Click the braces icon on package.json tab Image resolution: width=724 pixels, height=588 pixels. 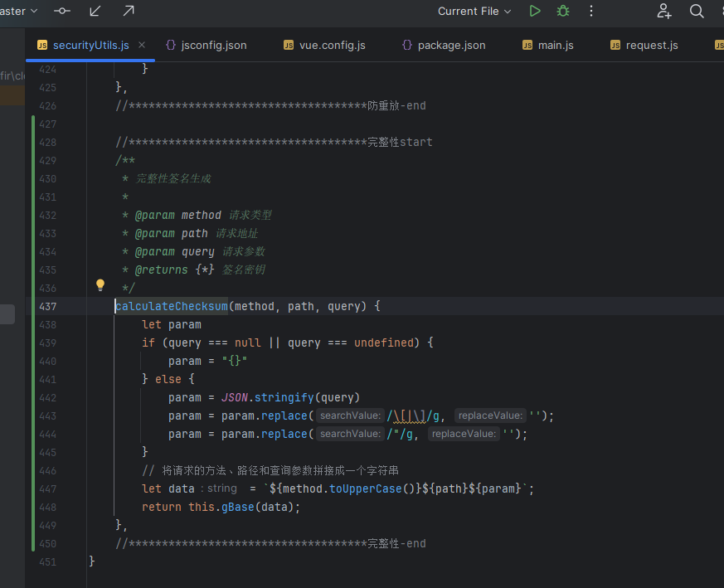[x=407, y=46]
